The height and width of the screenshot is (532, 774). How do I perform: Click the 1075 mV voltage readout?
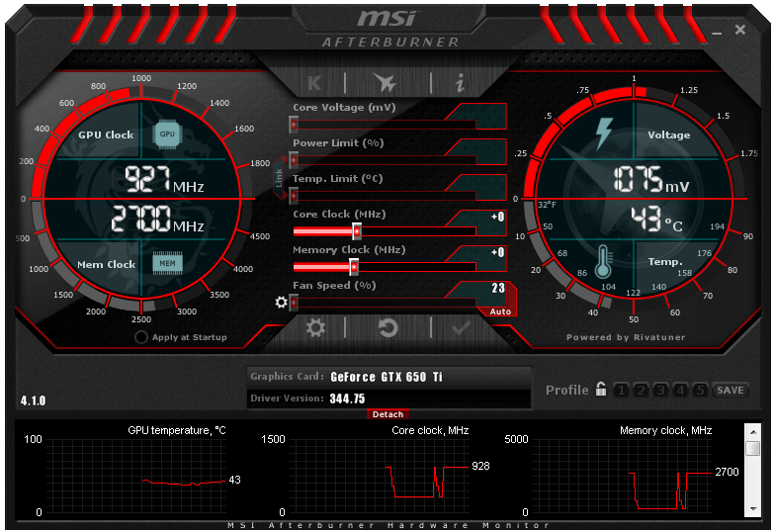(x=651, y=179)
